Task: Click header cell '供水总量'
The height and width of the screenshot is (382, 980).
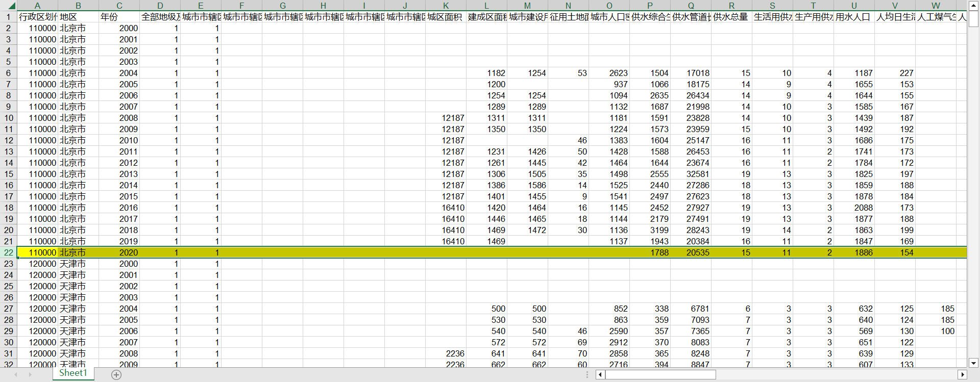Action: click(x=731, y=17)
